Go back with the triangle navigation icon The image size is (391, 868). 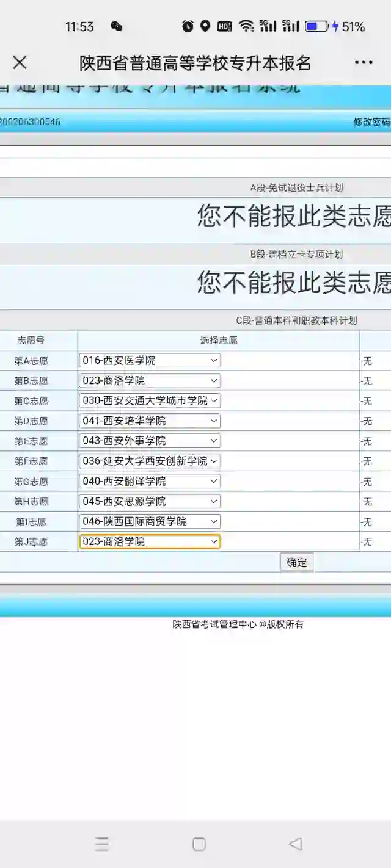[x=295, y=844]
